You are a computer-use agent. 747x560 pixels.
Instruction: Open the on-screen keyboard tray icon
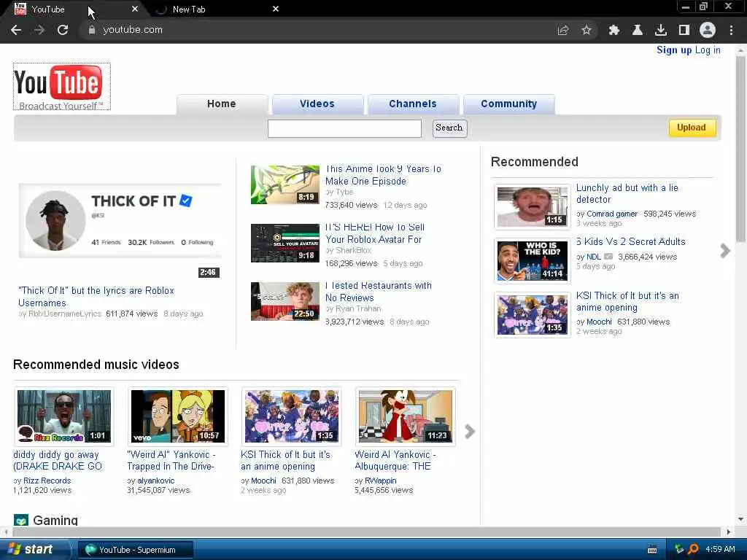652,550
